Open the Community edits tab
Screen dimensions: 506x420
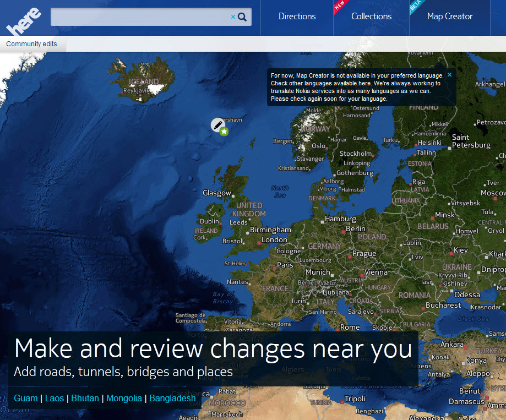coord(32,43)
